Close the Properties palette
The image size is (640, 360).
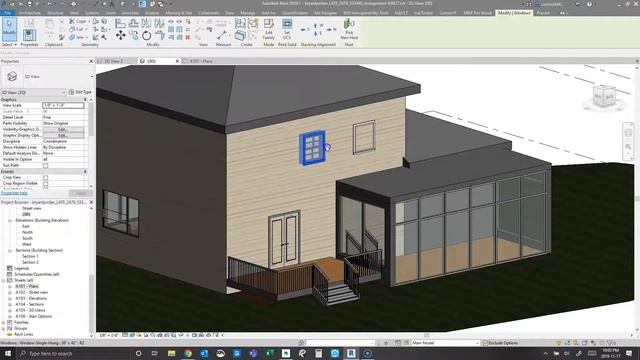click(91, 61)
